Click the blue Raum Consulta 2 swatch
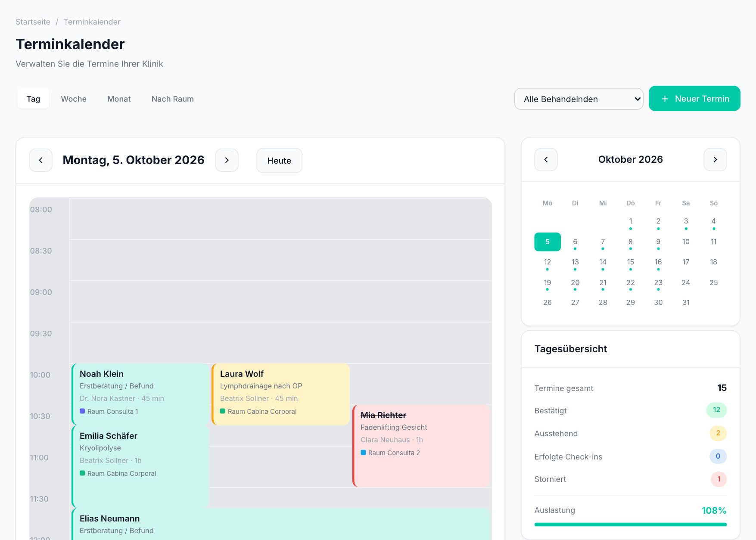 click(363, 453)
